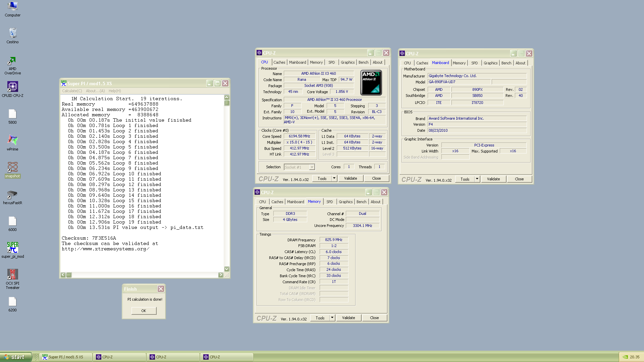Select the 5800 file on the desktop
The height and width of the screenshot is (362, 644).
12,116
